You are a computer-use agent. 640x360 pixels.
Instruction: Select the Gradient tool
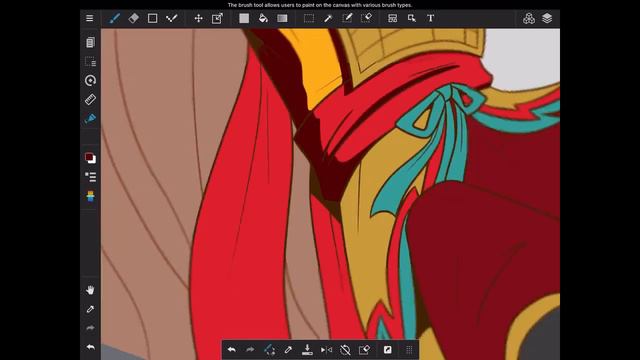point(282,18)
